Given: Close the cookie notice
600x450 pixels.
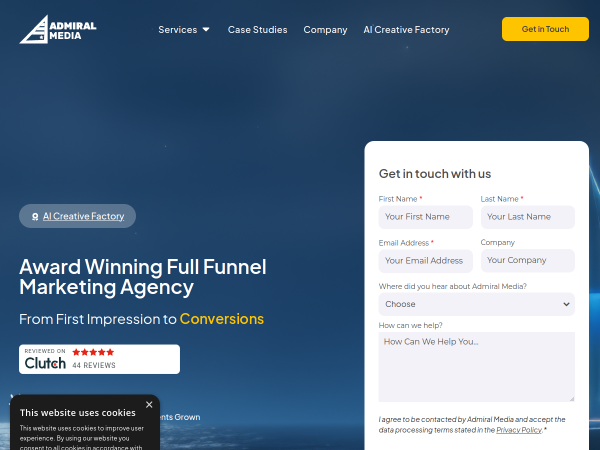Looking at the screenshot, I should coord(149,404).
